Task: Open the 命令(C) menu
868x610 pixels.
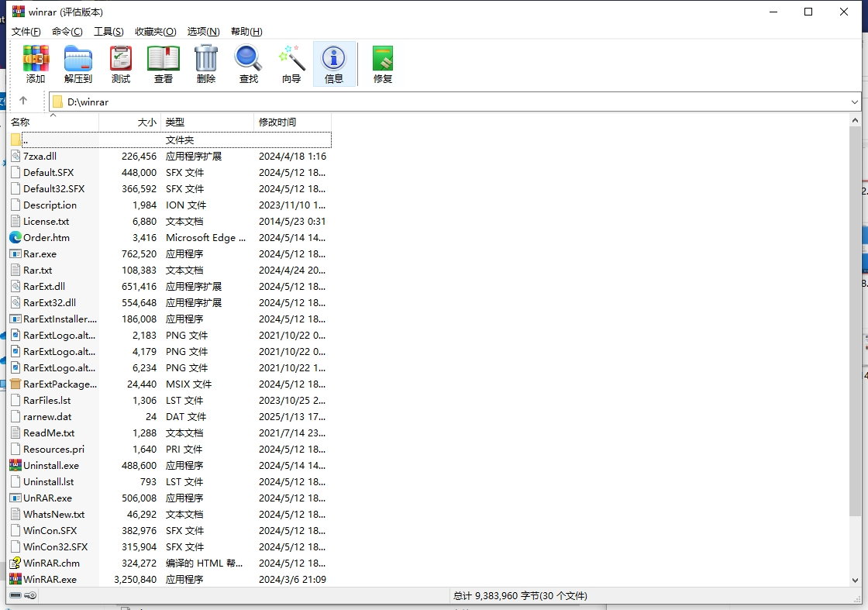Action: (x=67, y=32)
